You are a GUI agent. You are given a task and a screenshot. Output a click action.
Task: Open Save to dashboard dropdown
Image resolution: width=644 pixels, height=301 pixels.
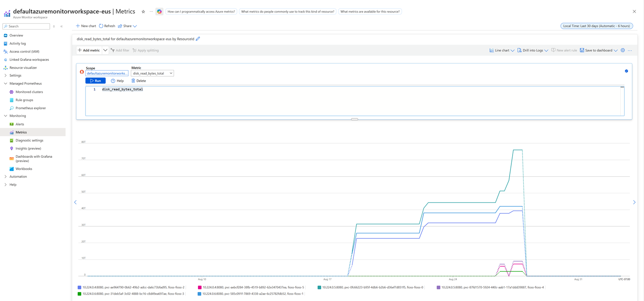(598, 51)
